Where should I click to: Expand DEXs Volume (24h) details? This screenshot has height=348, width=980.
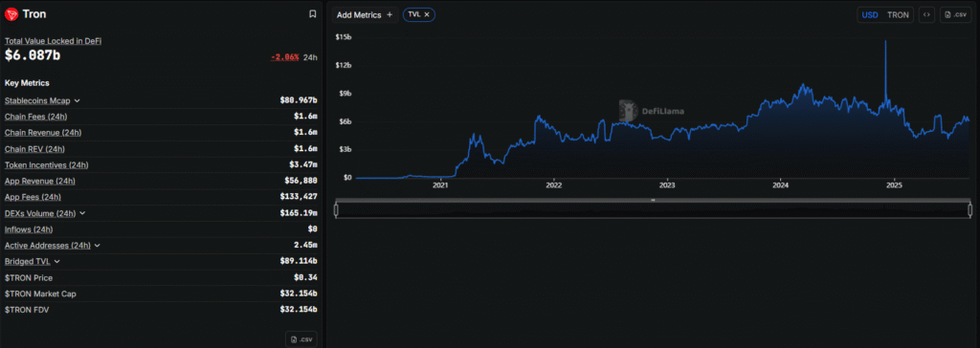(x=82, y=213)
